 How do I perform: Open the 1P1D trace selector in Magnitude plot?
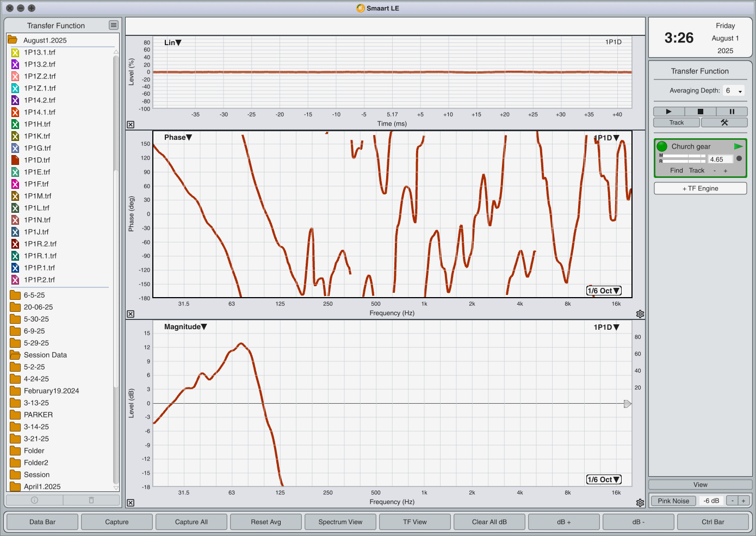pyautogui.click(x=606, y=327)
